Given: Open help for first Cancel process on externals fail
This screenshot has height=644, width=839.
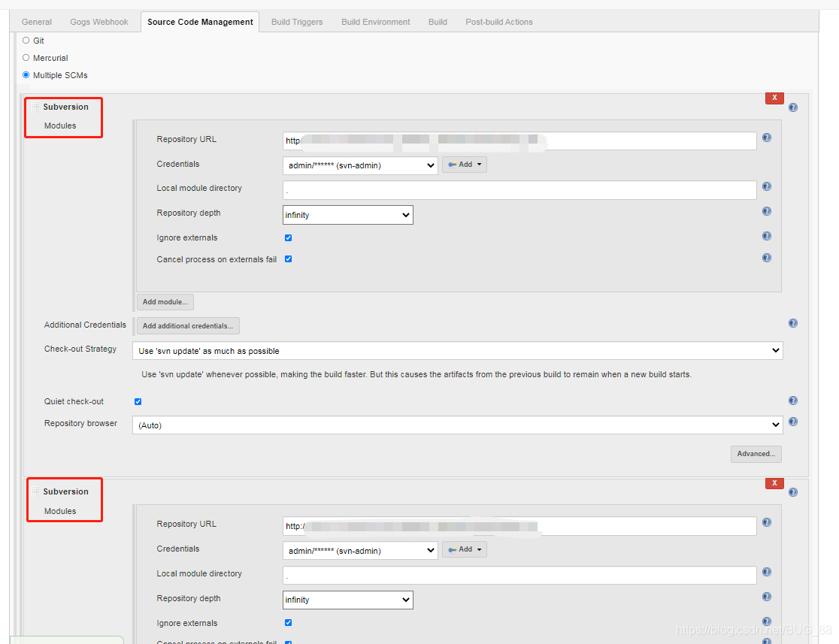Looking at the screenshot, I should tap(767, 258).
